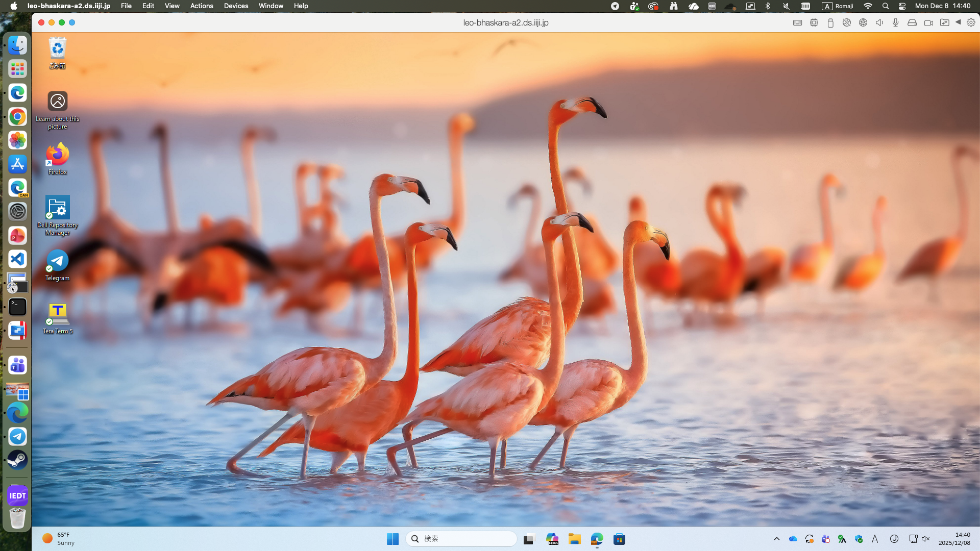Image resolution: width=980 pixels, height=551 pixels.
Task: Toggle the sound speaker in window toolbar
Action: click(879, 22)
